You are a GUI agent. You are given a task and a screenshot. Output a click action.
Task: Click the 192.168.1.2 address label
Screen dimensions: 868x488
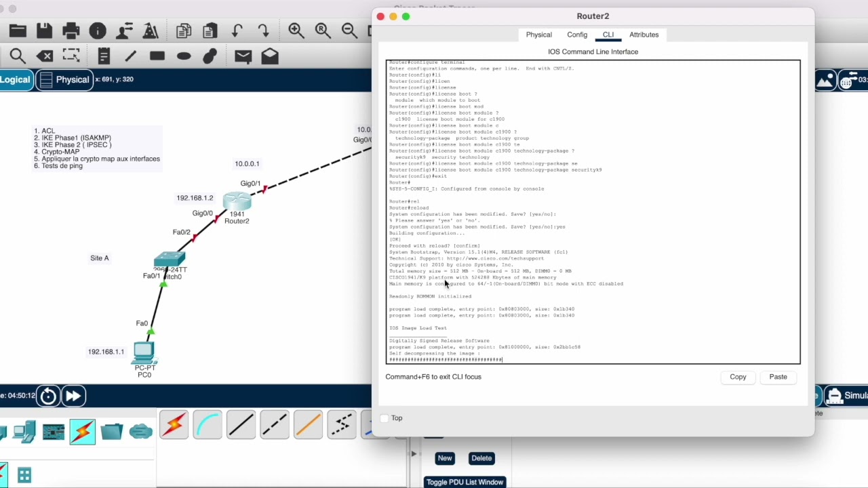(x=195, y=198)
